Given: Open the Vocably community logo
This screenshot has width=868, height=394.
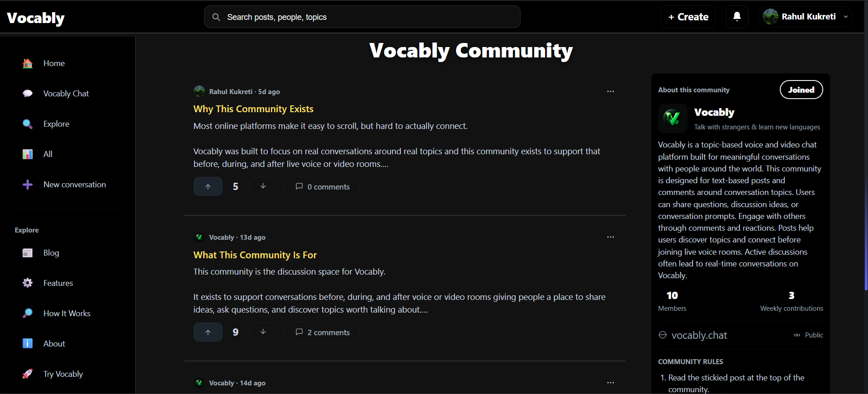Looking at the screenshot, I should (x=672, y=118).
